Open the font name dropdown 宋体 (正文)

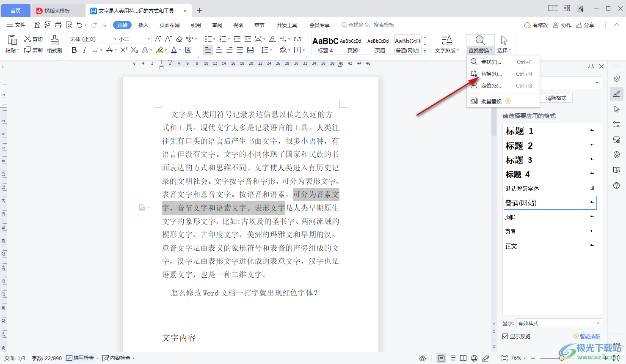tap(115, 39)
